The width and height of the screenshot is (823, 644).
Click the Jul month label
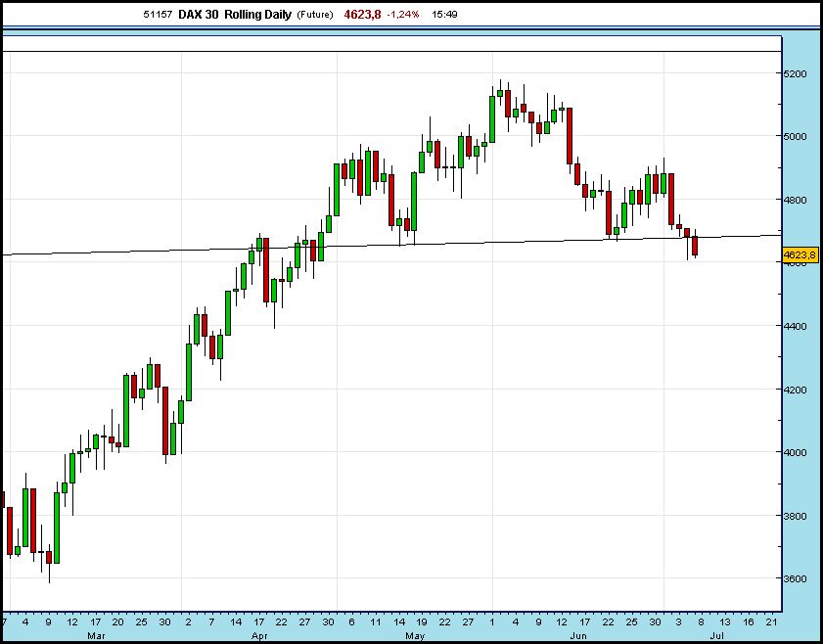point(716,635)
